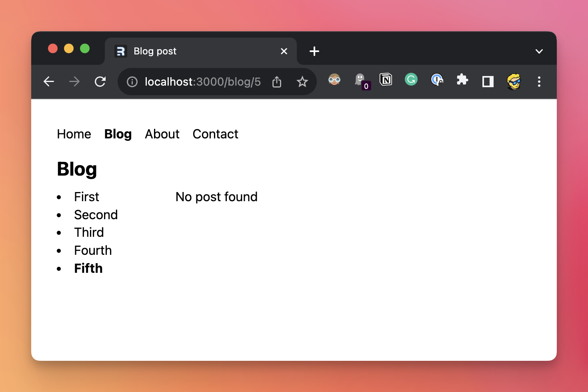Image resolution: width=588 pixels, height=392 pixels.
Task: Open the Extensions puzzle menu
Action: click(x=462, y=80)
